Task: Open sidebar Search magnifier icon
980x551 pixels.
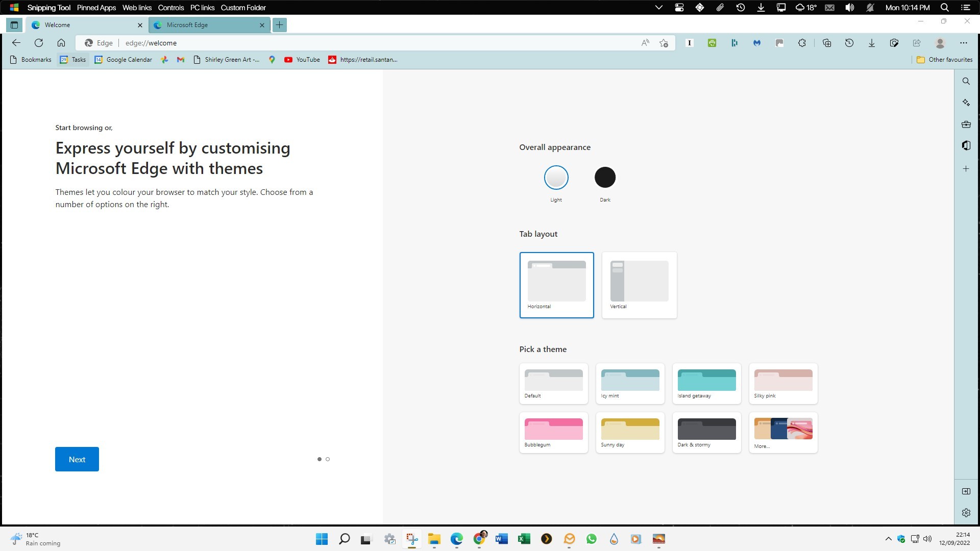Action: click(x=966, y=81)
